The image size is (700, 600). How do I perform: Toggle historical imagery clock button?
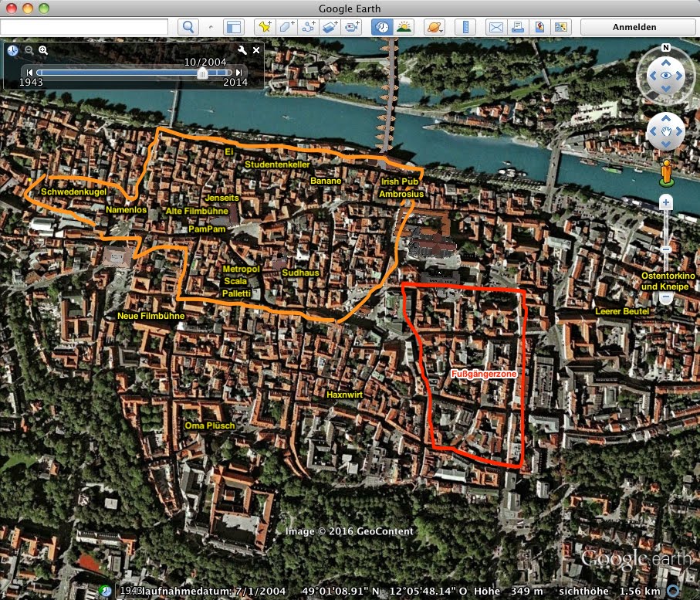tap(382, 27)
